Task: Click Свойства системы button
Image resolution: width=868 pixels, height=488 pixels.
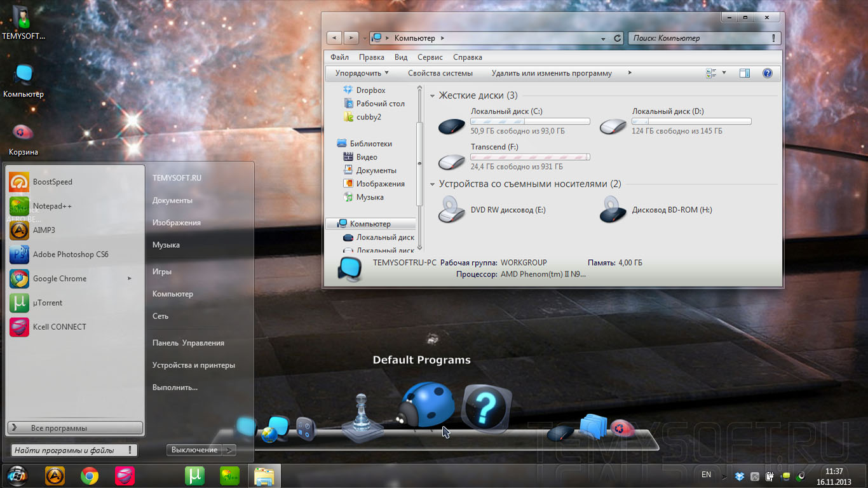Action: point(440,73)
